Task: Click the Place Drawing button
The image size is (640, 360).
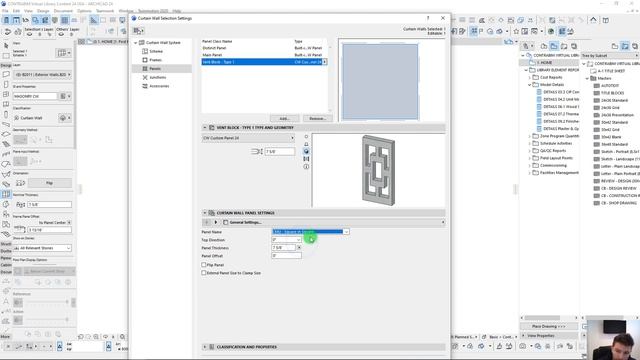Action: [549, 327]
